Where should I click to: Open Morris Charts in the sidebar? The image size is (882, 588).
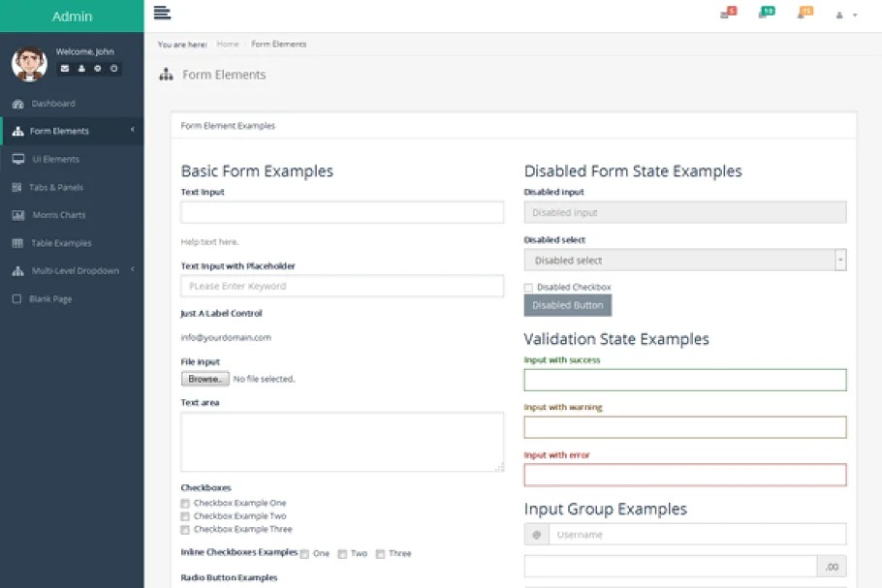[x=58, y=215]
